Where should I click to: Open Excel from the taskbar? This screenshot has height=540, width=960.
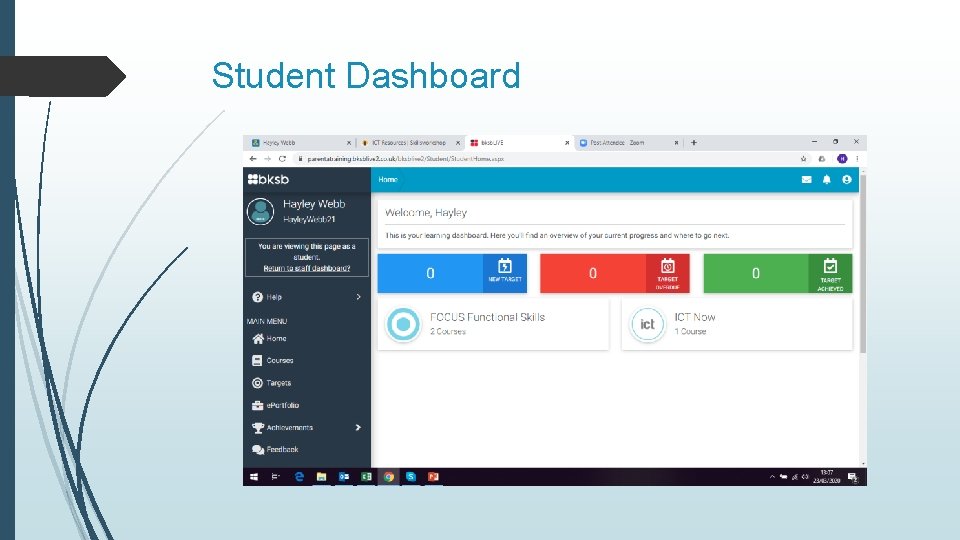tap(366, 477)
